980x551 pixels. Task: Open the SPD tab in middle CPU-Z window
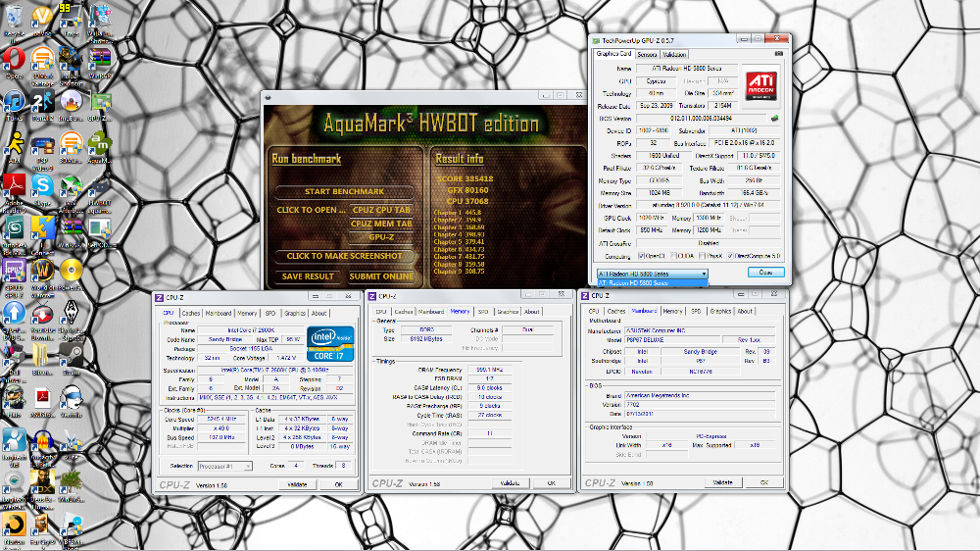pyautogui.click(x=483, y=312)
